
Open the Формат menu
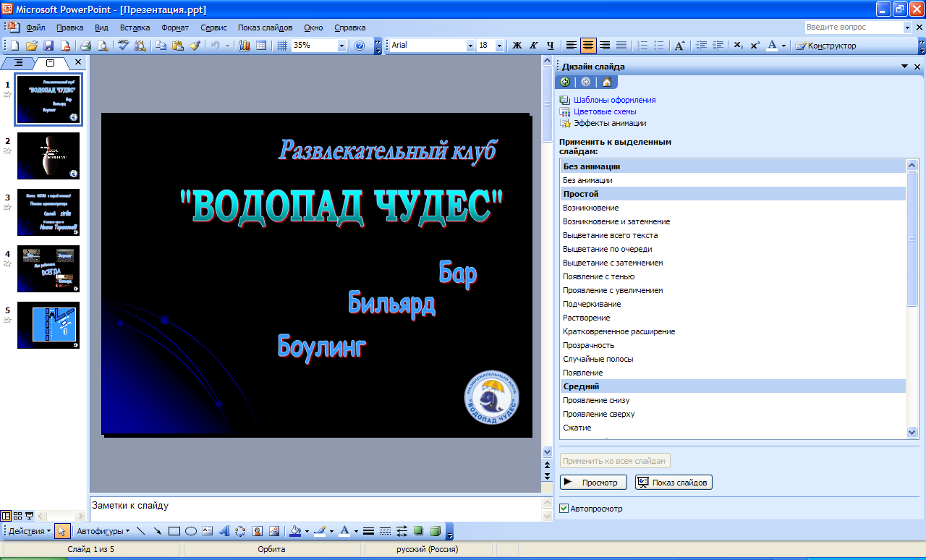(175, 27)
